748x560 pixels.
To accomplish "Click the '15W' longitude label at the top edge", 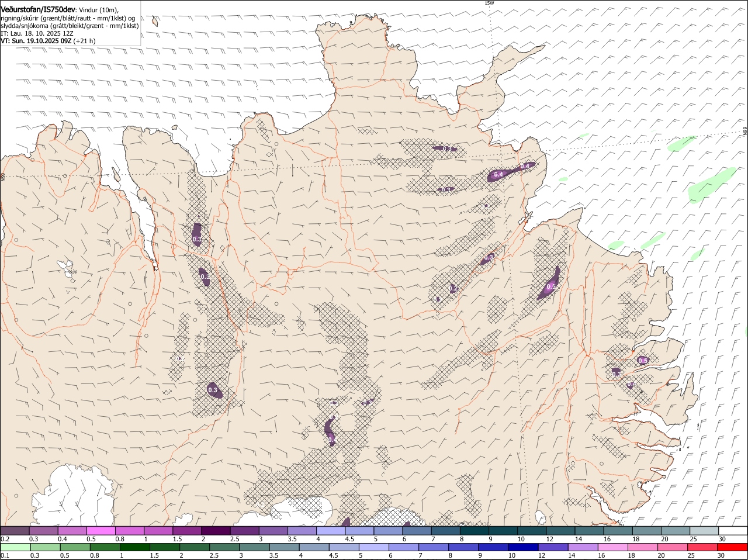I will pyautogui.click(x=489, y=3).
